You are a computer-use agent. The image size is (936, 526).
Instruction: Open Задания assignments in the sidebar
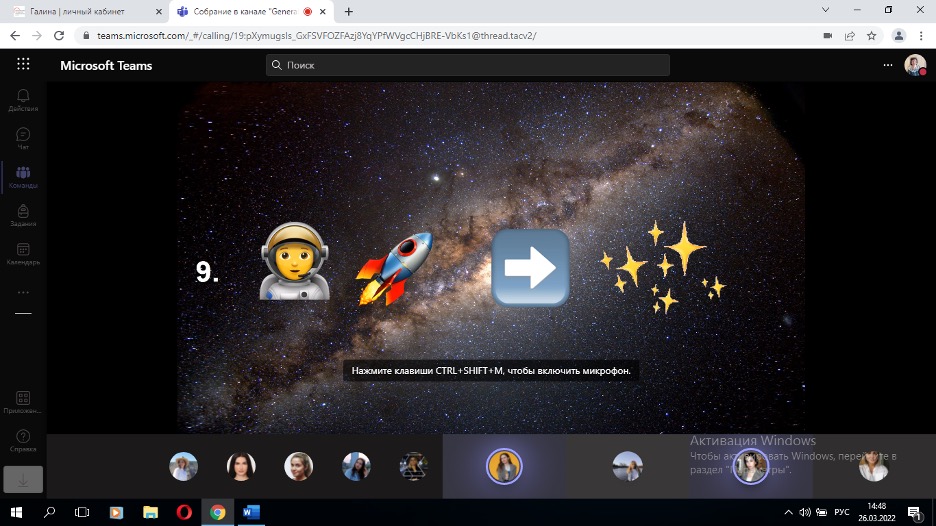pos(23,215)
